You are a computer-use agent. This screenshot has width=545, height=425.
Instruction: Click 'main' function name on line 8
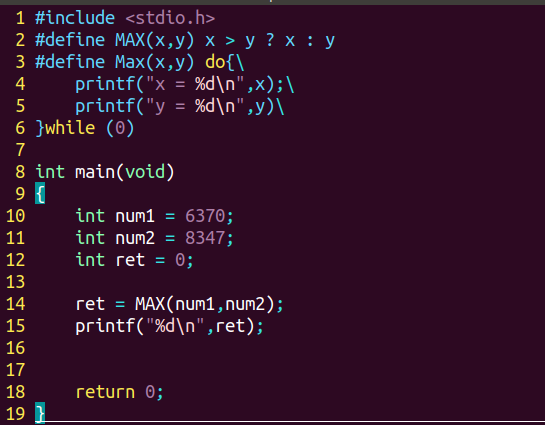(95, 172)
